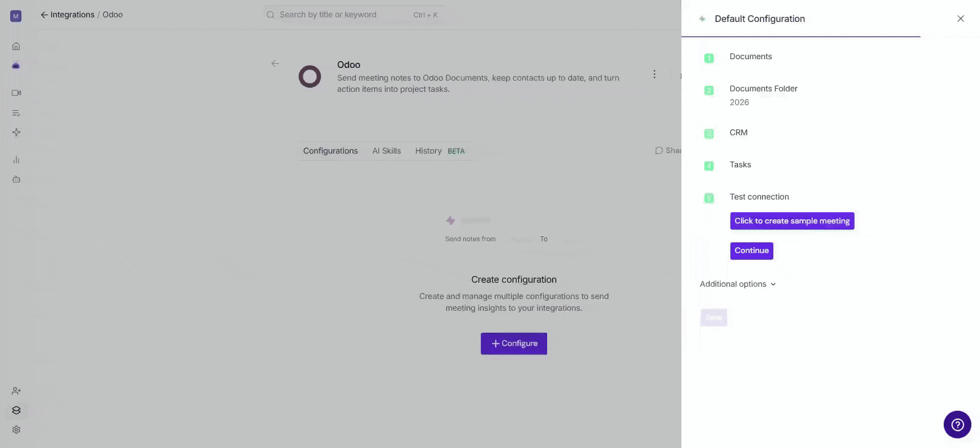
Task: Open the AI sparkle icon in the sidebar
Action: coord(16,133)
